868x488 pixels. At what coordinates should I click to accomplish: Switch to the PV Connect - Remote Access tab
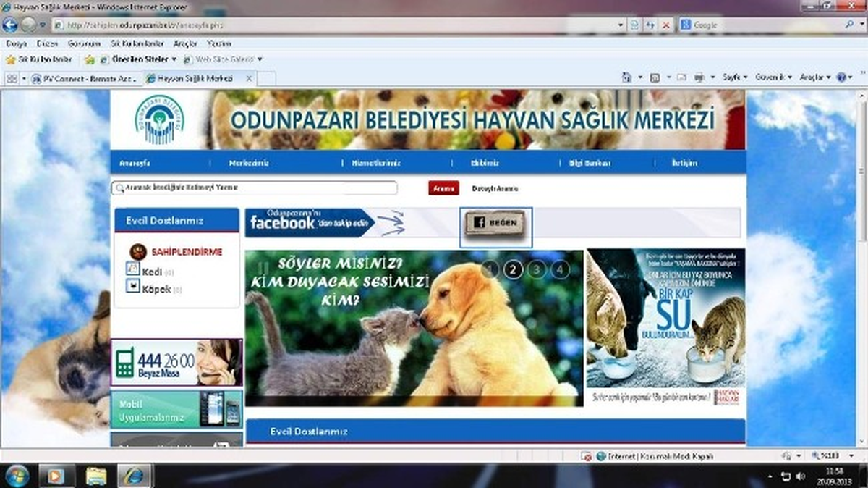pos(85,78)
